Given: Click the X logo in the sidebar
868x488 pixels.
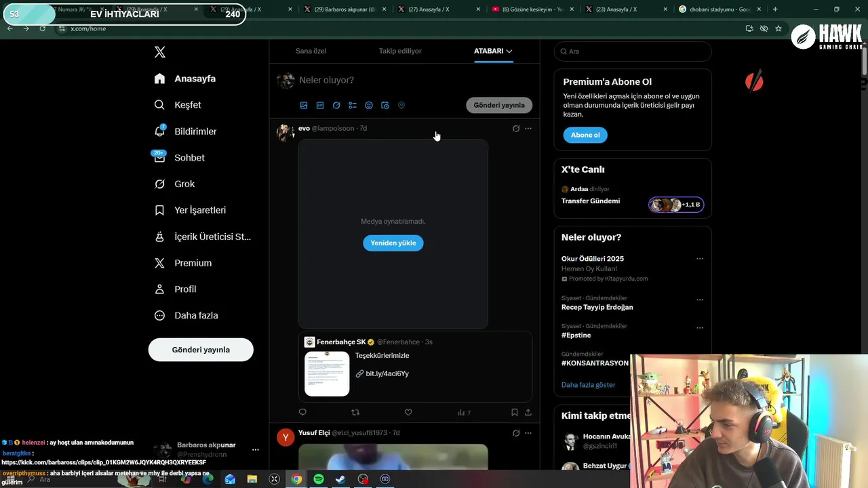Looking at the screenshot, I should coord(159,52).
